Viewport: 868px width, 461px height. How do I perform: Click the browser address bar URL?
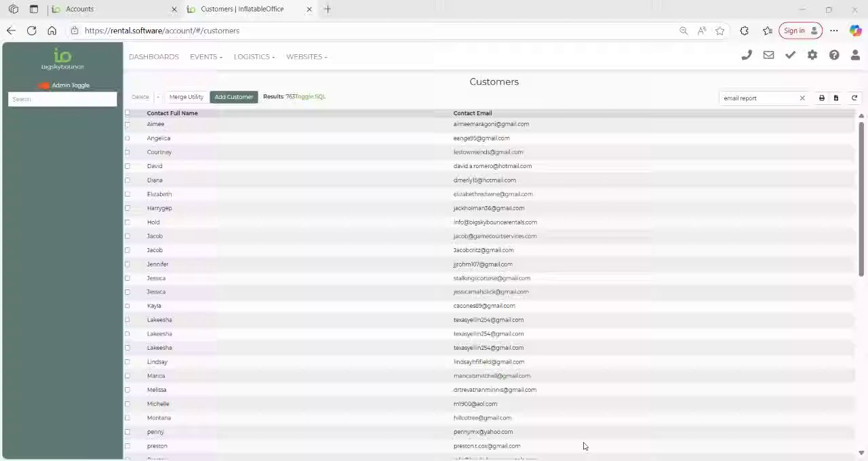(162, 31)
